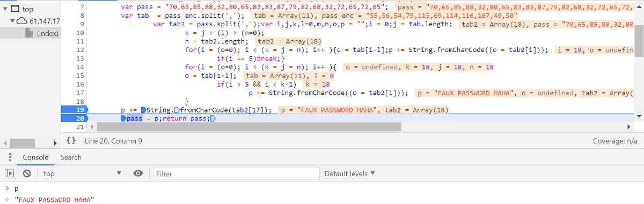Open the Default levels dropdown
Screen dimensions: 644x204
pyautogui.click(x=349, y=173)
